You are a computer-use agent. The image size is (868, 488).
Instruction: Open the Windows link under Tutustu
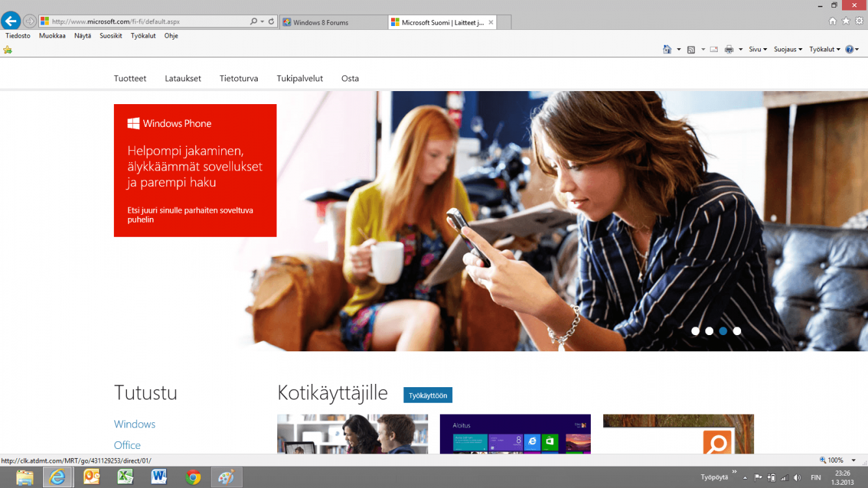pyautogui.click(x=135, y=424)
